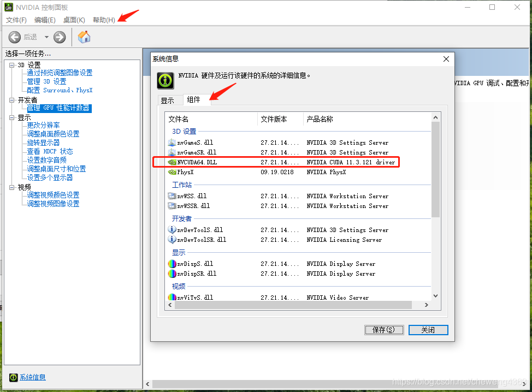Click the main pane horizontal scroll left arrow
Screen dimensions: 532x392
147,384
